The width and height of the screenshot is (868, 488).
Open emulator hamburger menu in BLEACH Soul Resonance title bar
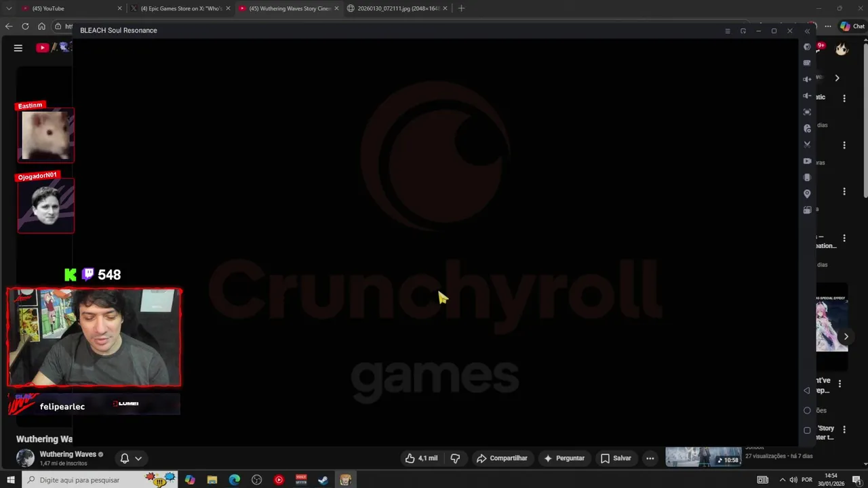(727, 30)
